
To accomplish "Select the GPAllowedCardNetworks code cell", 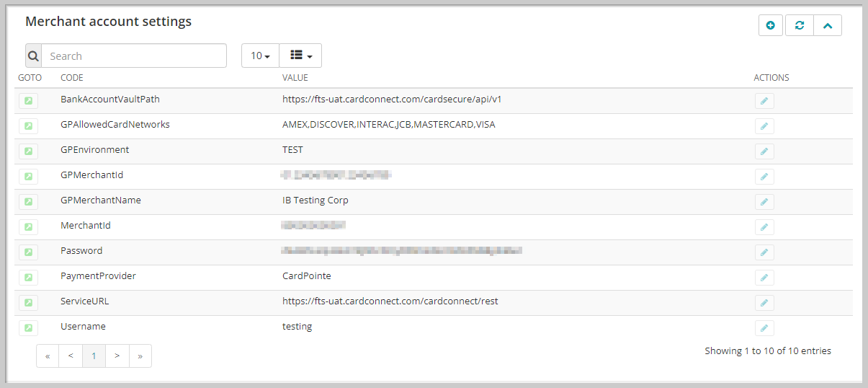I will point(115,124).
